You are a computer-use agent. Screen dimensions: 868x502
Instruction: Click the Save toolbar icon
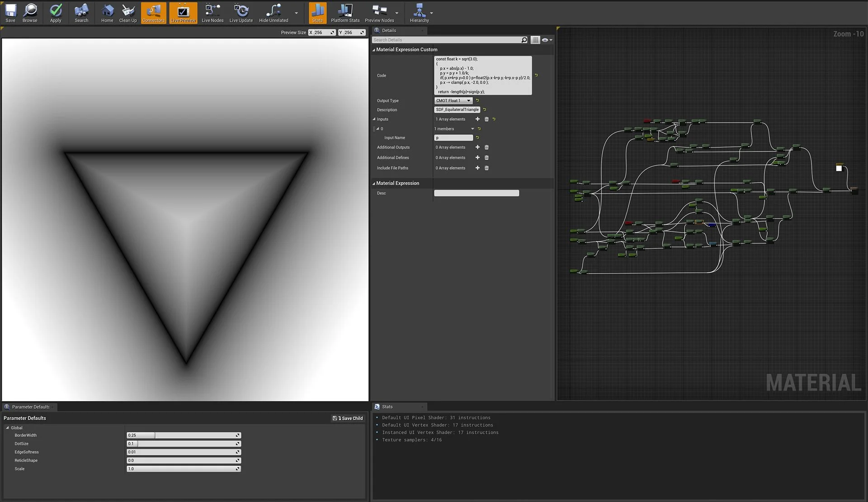click(x=10, y=13)
